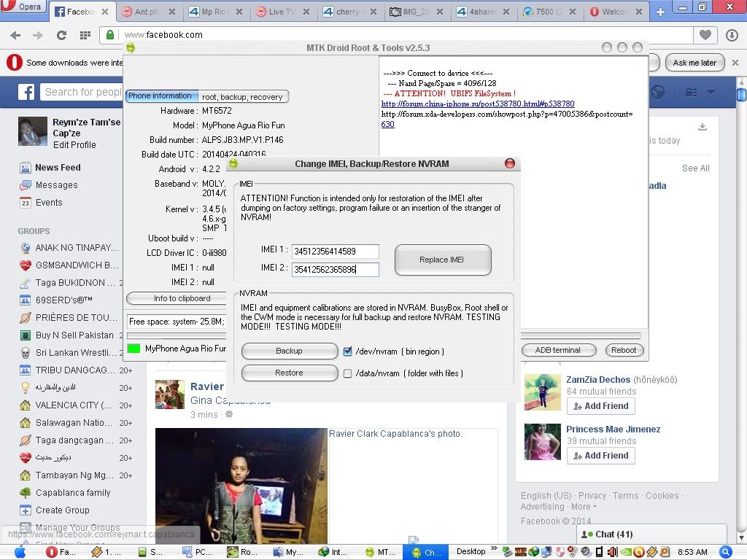
Task: Click the browser reload icon
Action: (61, 35)
